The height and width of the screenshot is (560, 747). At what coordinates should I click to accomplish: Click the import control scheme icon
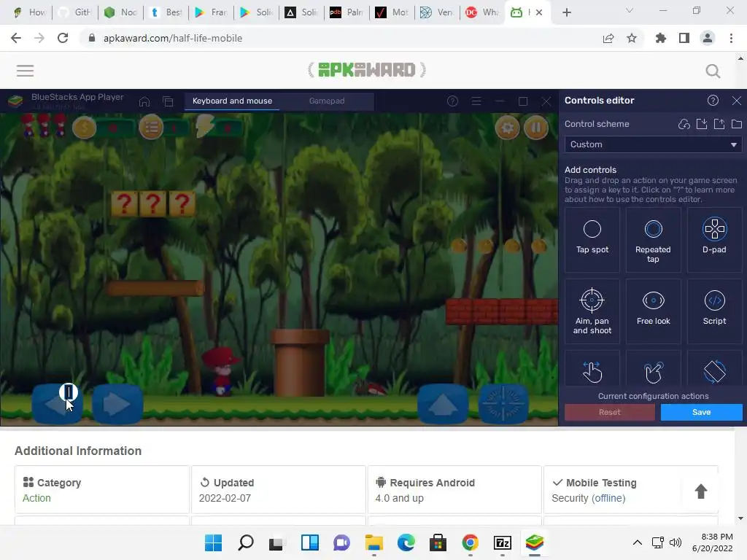pyautogui.click(x=702, y=124)
